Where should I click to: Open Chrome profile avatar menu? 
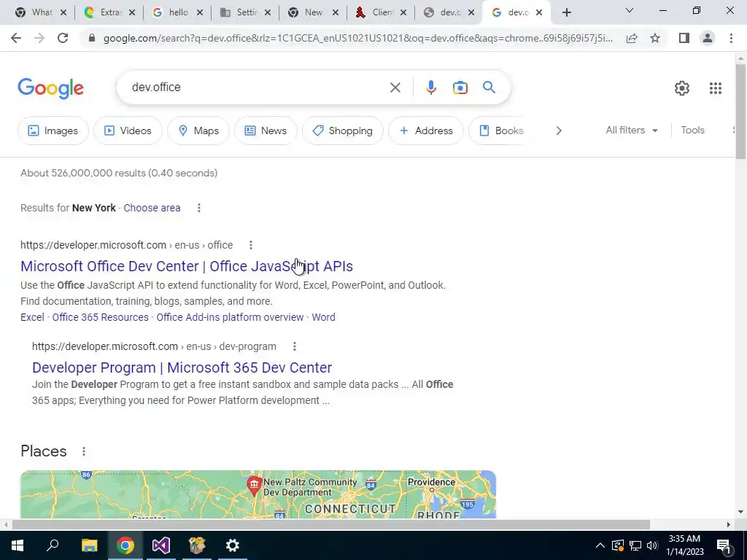click(x=708, y=38)
